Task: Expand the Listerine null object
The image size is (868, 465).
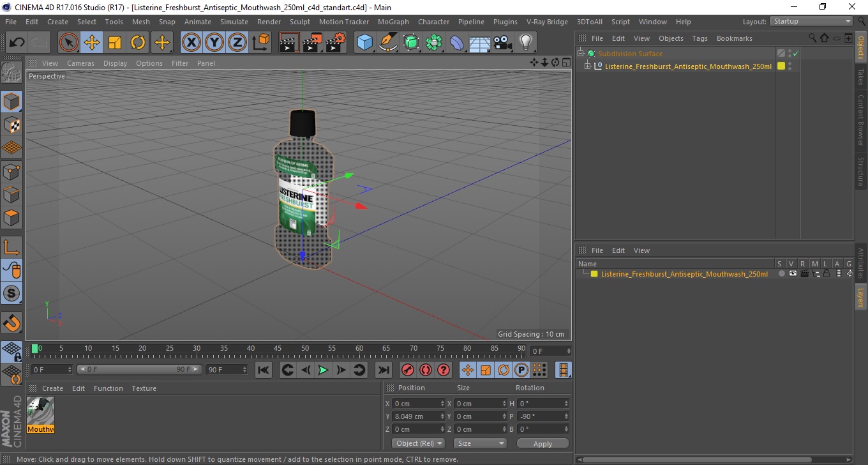Action: point(588,66)
